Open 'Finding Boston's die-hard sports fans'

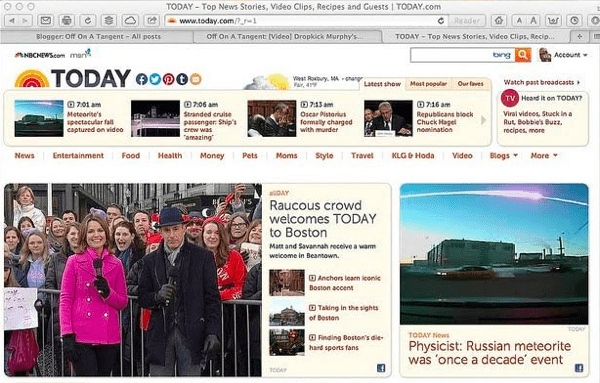[x=346, y=342]
